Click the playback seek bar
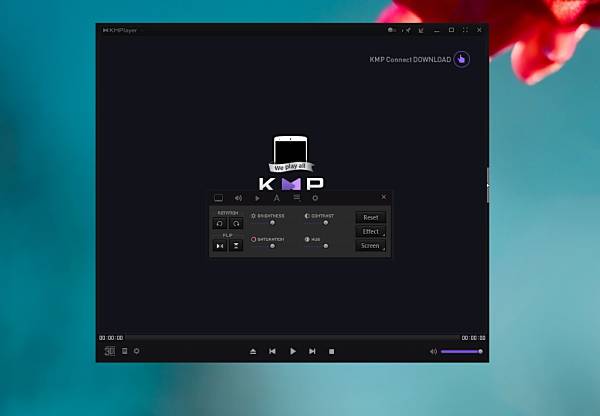This screenshot has width=600, height=416. point(292,338)
